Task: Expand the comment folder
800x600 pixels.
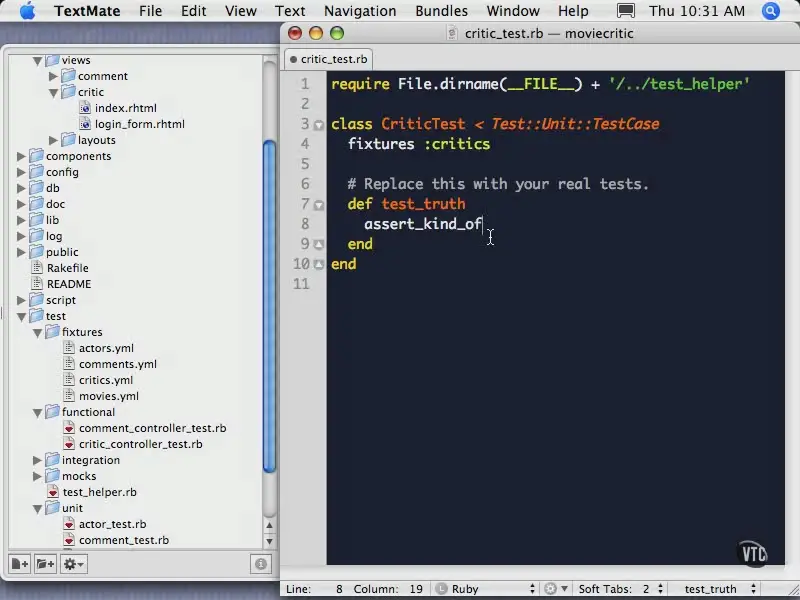Action: point(53,77)
